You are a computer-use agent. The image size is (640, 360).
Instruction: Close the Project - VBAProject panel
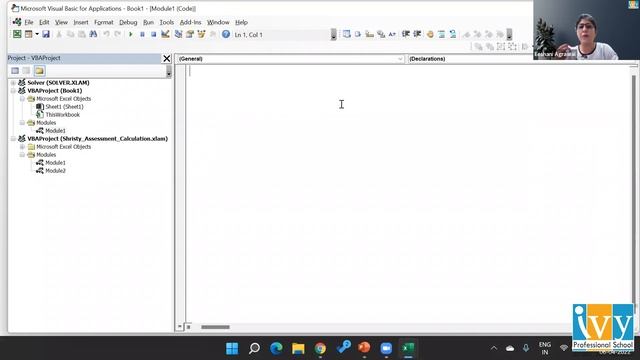pyautogui.click(x=167, y=58)
